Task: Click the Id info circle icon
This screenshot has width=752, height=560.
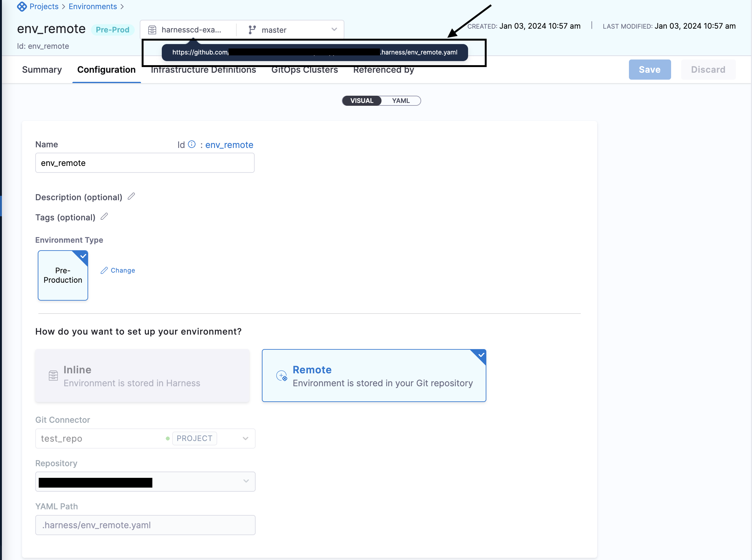Action: [192, 144]
